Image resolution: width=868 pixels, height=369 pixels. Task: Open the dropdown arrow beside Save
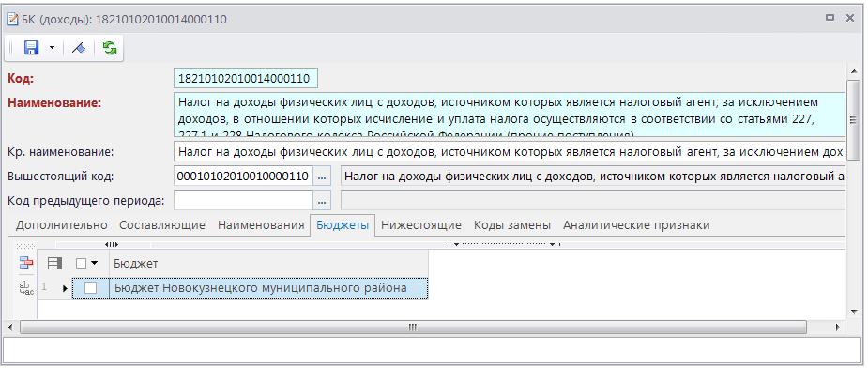click(52, 48)
